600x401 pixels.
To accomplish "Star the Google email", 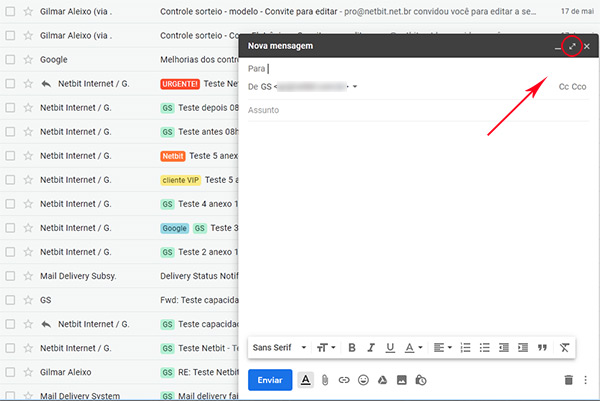I will point(28,60).
